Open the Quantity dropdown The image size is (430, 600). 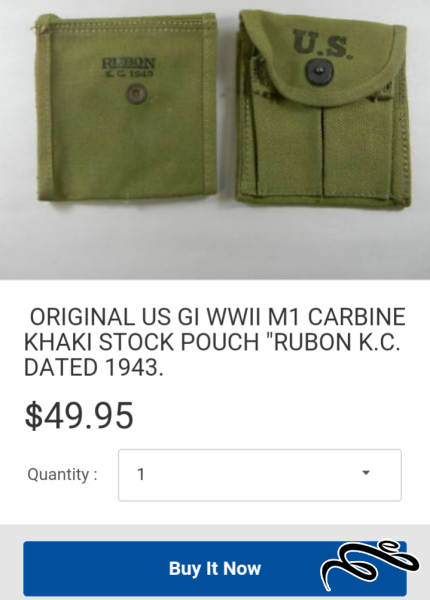260,475
